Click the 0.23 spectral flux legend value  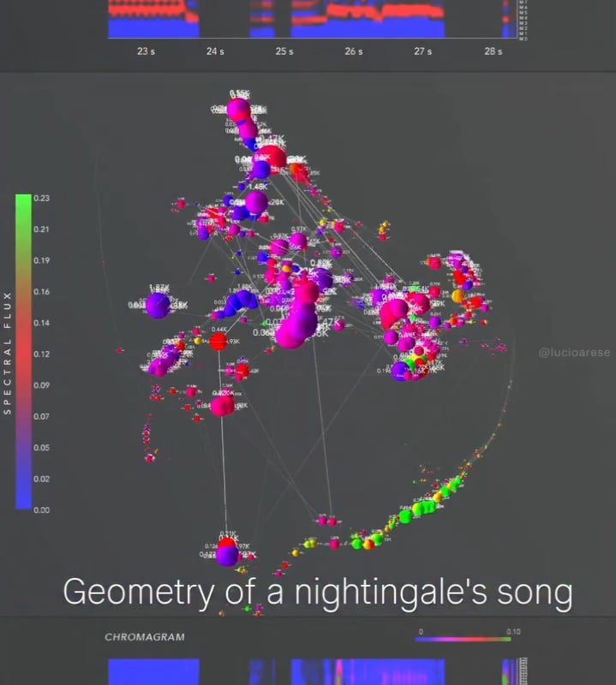(41, 198)
